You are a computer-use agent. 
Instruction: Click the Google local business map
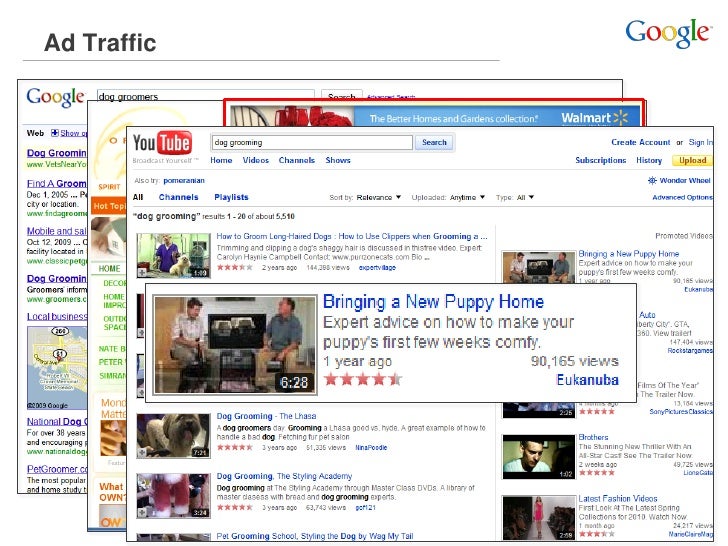click(57, 367)
